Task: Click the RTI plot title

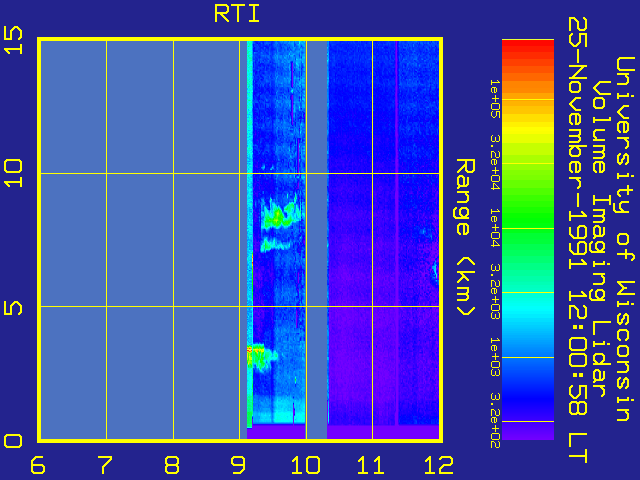Action: pos(237,13)
